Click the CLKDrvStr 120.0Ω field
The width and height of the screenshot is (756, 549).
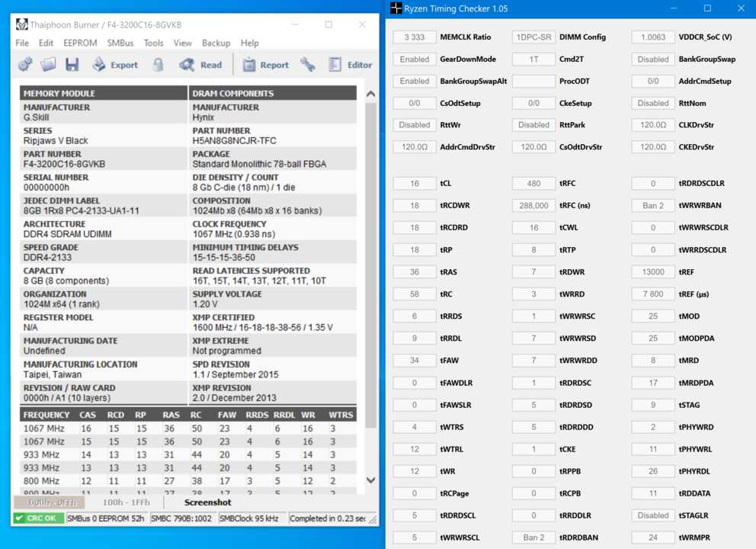coord(653,125)
